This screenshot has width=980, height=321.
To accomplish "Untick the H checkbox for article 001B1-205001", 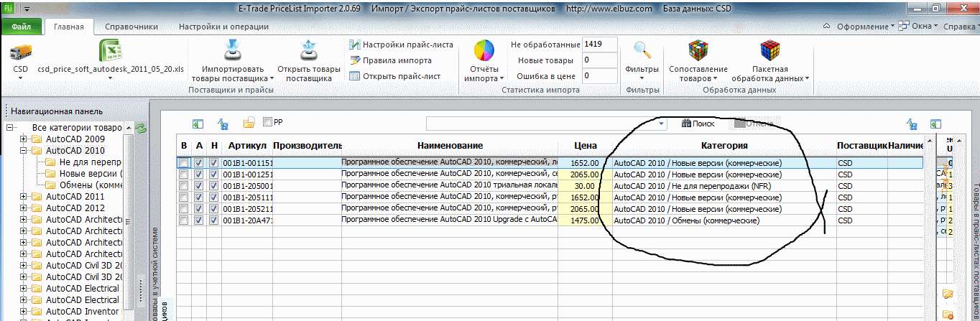I will [x=214, y=186].
